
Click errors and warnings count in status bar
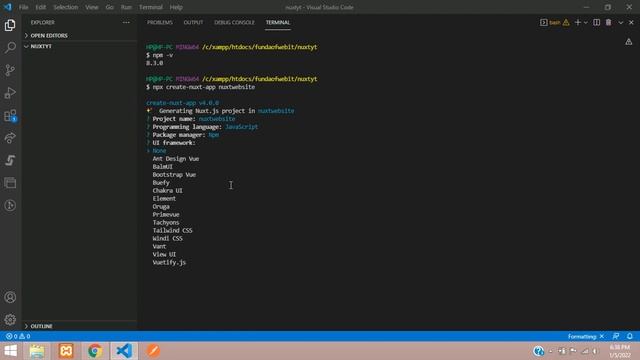click(x=18, y=336)
